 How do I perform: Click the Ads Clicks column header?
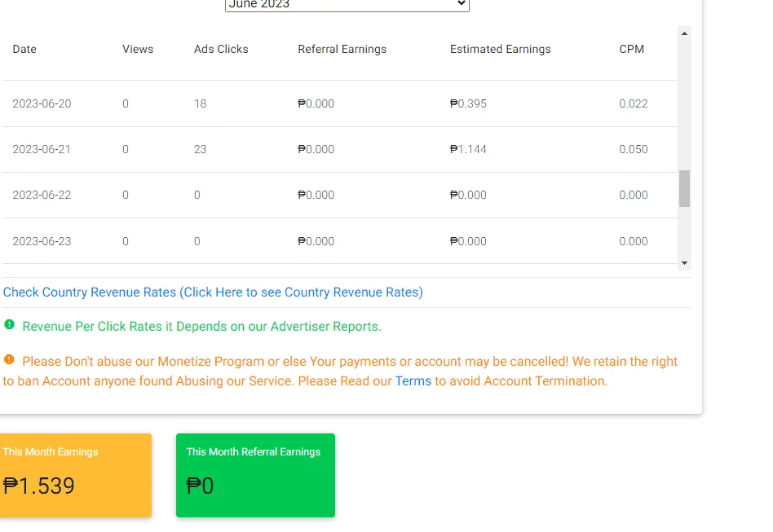[221, 49]
